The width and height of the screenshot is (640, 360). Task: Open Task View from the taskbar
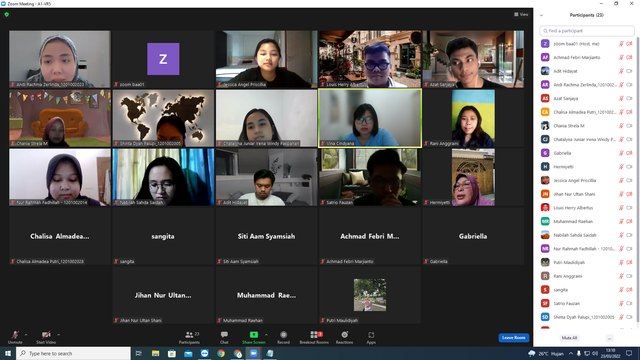(x=139, y=353)
